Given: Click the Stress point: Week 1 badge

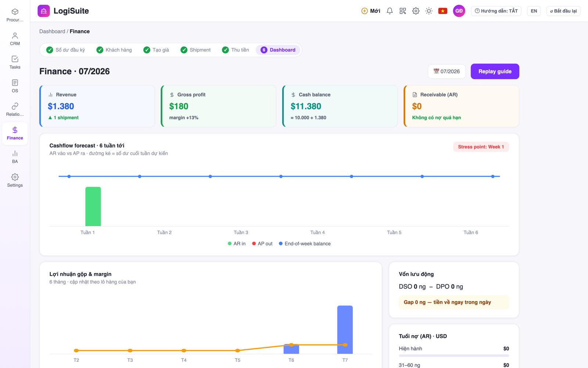Looking at the screenshot, I should [481, 147].
